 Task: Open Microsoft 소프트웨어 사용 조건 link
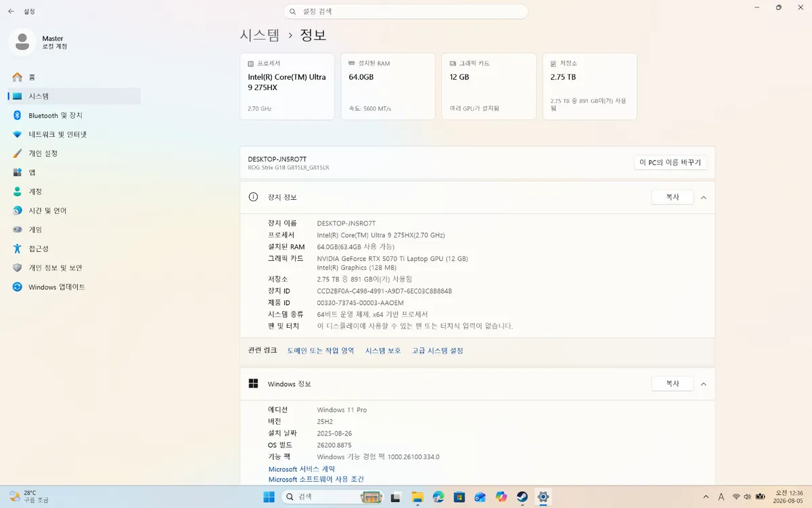click(316, 480)
